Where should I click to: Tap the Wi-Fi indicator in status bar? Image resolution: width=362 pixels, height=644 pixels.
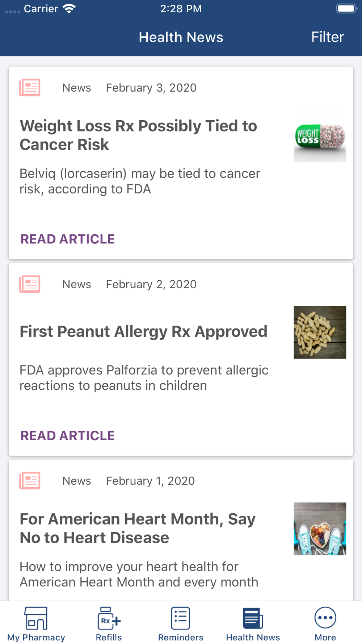[x=69, y=9]
